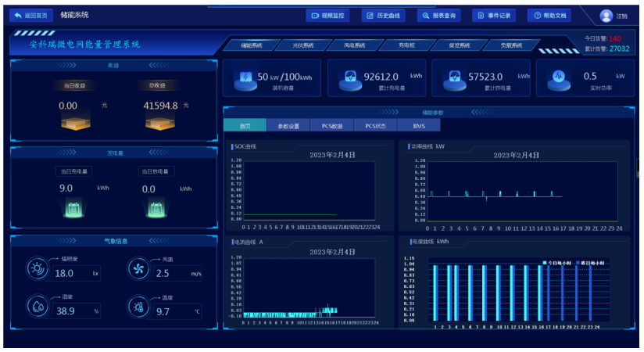The height and width of the screenshot is (352, 644).
Task: Click the 湿度 water drop icon
Action: tap(38, 307)
